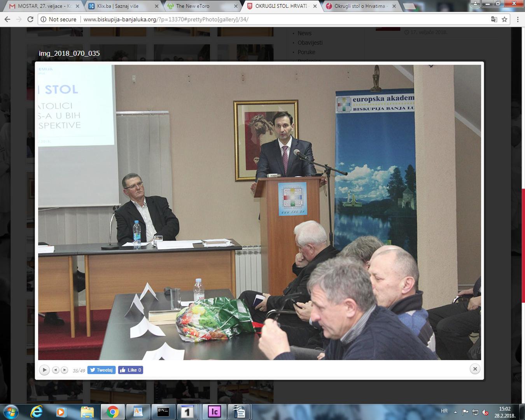Image resolution: width=525 pixels, height=420 pixels.
Task: Expand the hidden system tray icons
Action: pyautogui.click(x=455, y=412)
